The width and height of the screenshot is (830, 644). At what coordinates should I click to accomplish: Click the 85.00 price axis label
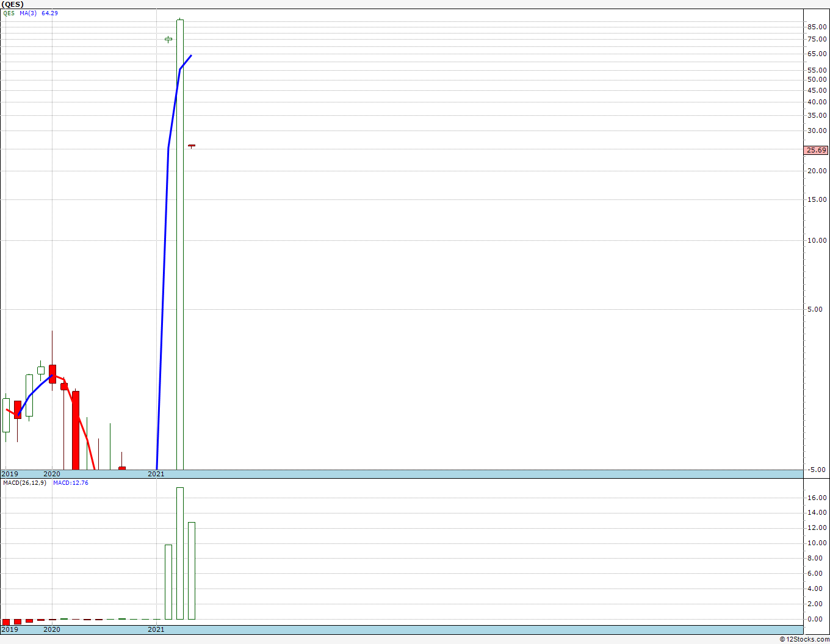tap(817, 27)
